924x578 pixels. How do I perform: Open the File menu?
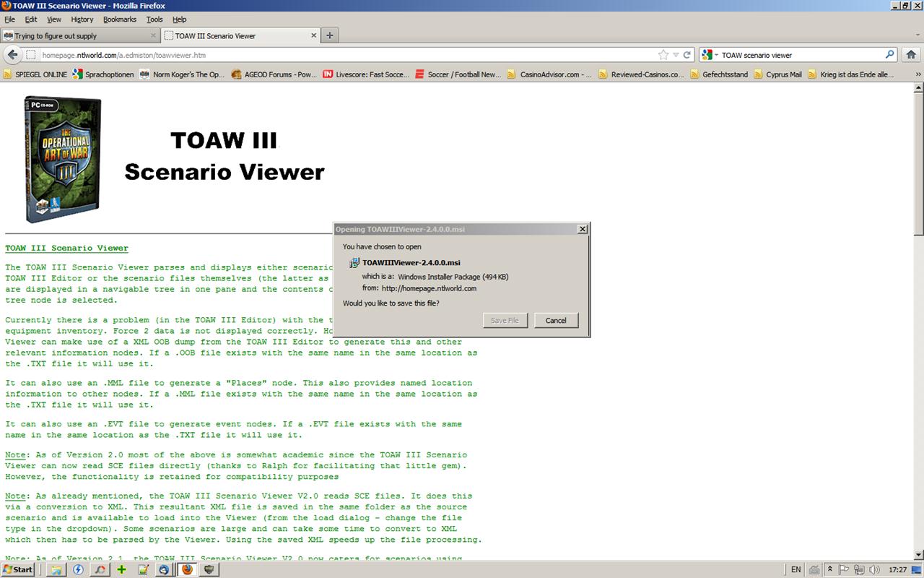(x=9, y=20)
